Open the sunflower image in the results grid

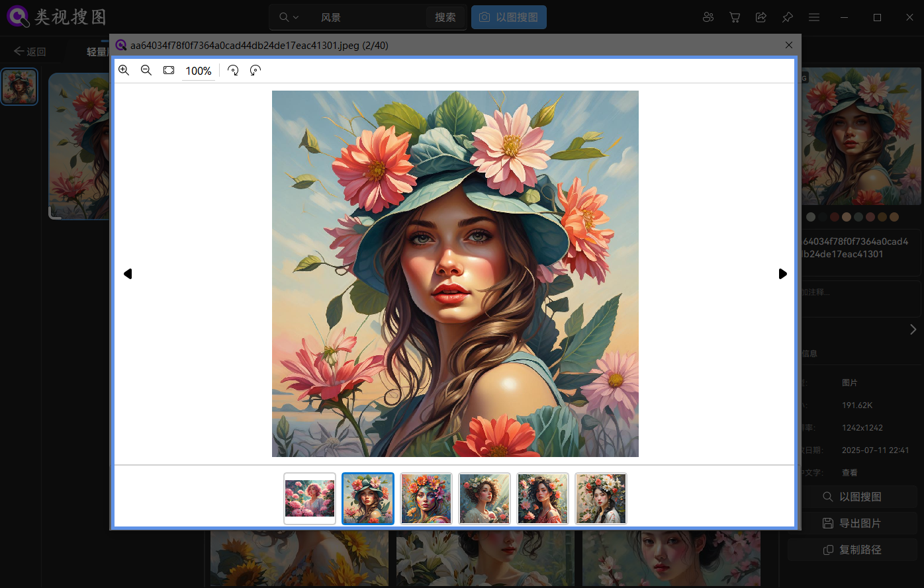pyautogui.click(x=299, y=558)
